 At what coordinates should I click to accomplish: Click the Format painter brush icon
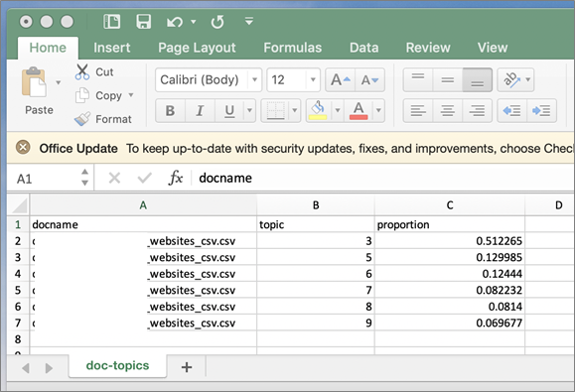(82, 119)
